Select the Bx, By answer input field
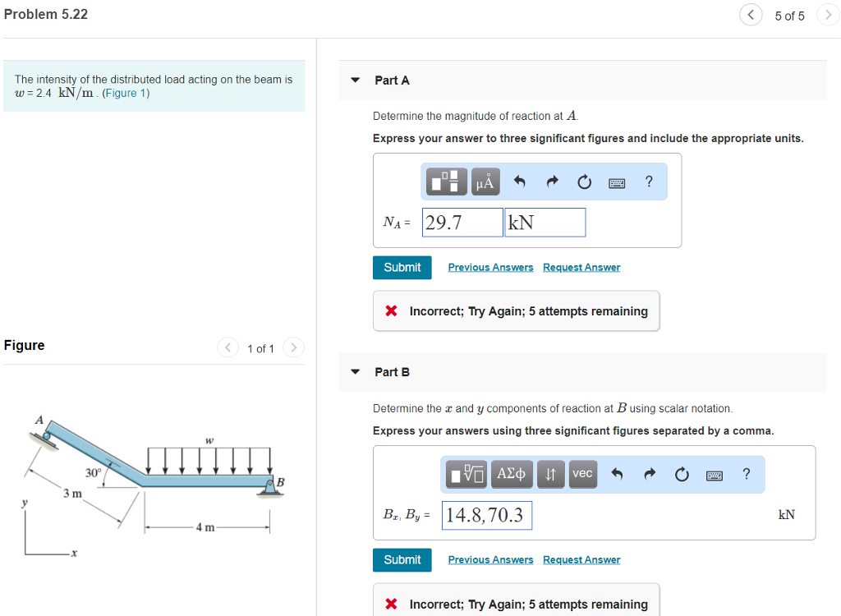Screen dimensions: 841x616 486,514
